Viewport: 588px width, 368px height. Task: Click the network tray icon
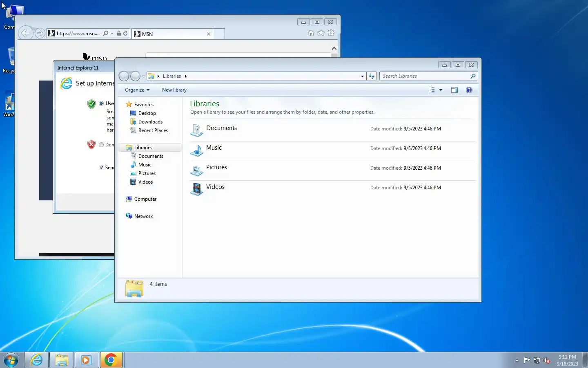pos(537,361)
